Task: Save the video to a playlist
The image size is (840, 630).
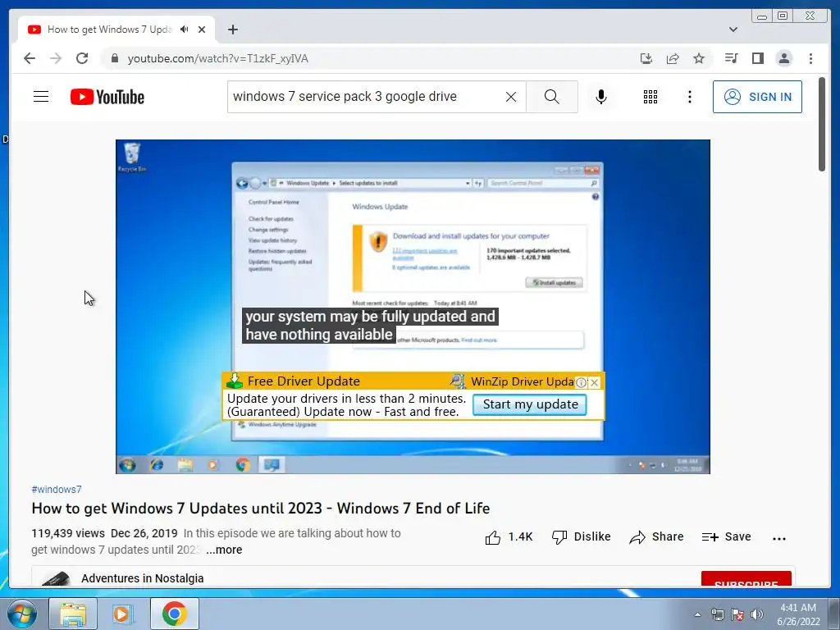Action: [727, 536]
